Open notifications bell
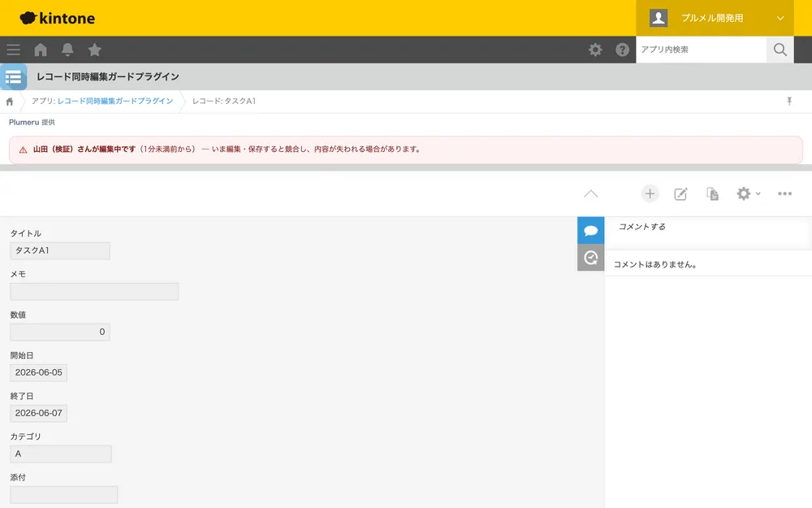Screen dimensions: 812x508 coord(67,50)
